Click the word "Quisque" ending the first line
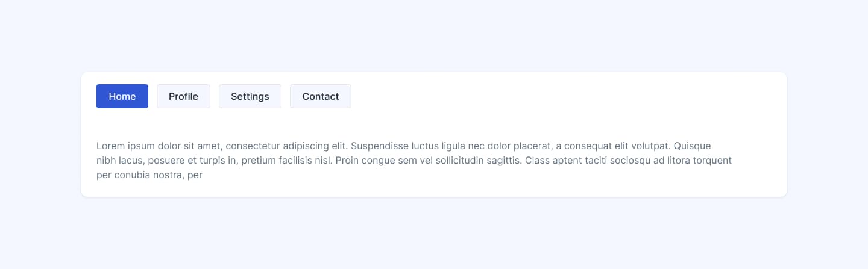The image size is (868, 269). [692, 146]
